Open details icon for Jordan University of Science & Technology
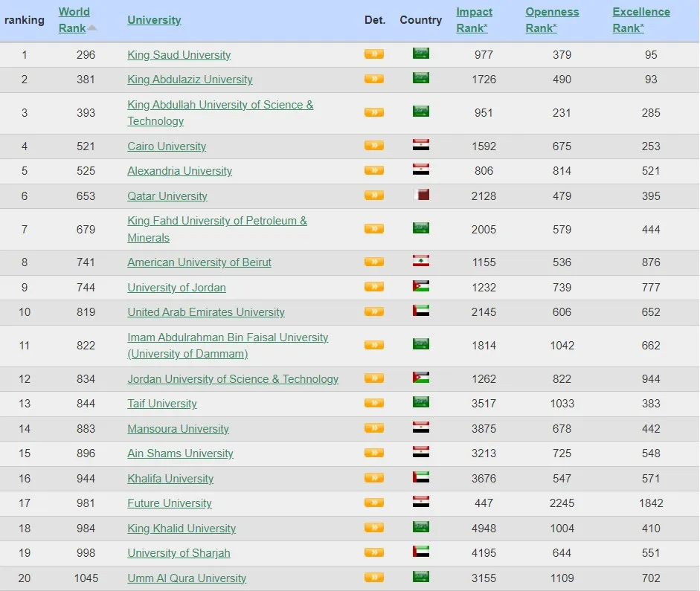 [374, 378]
